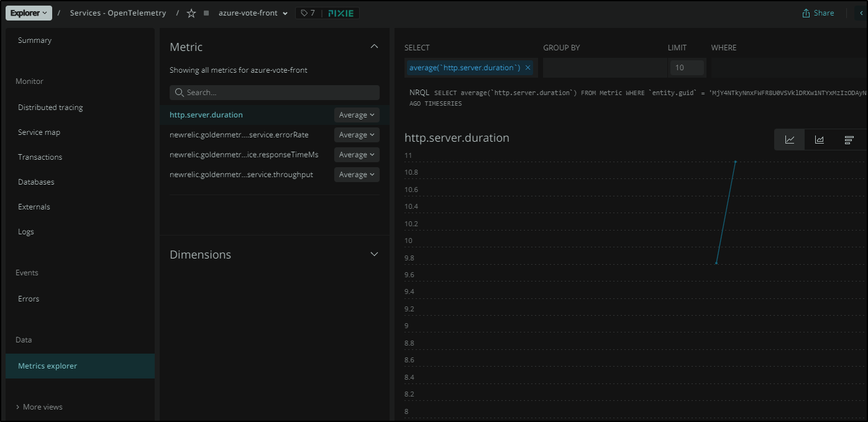Click the search magnifier icon in Metric panel
Screen dimensions: 868x422
coord(180,93)
